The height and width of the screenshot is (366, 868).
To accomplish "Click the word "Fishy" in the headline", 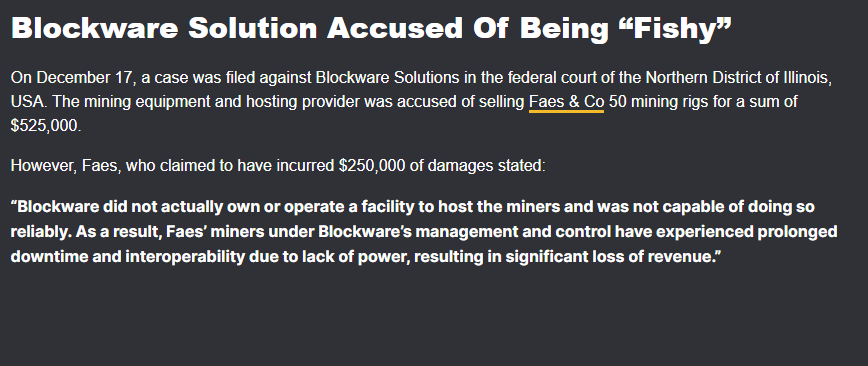I will coord(673,30).
